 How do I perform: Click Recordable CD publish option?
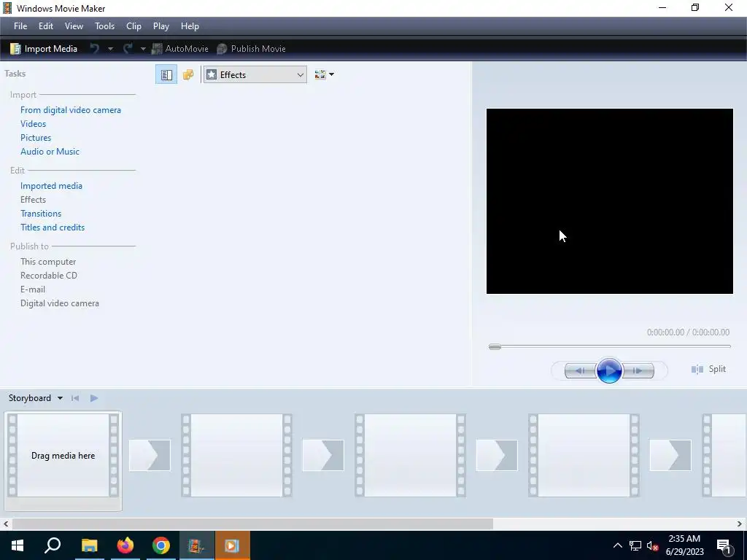click(49, 275)
